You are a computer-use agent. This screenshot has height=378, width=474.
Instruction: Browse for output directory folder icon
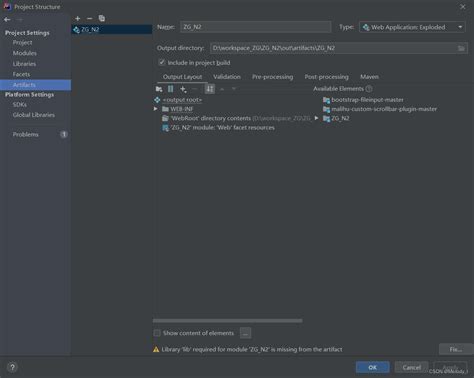click(461, 48)
